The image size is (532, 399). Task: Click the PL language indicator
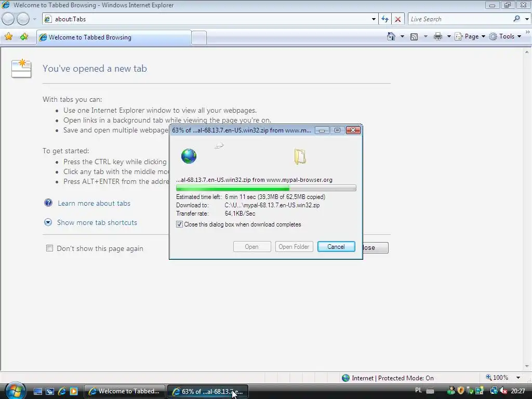tap(419, 391)
